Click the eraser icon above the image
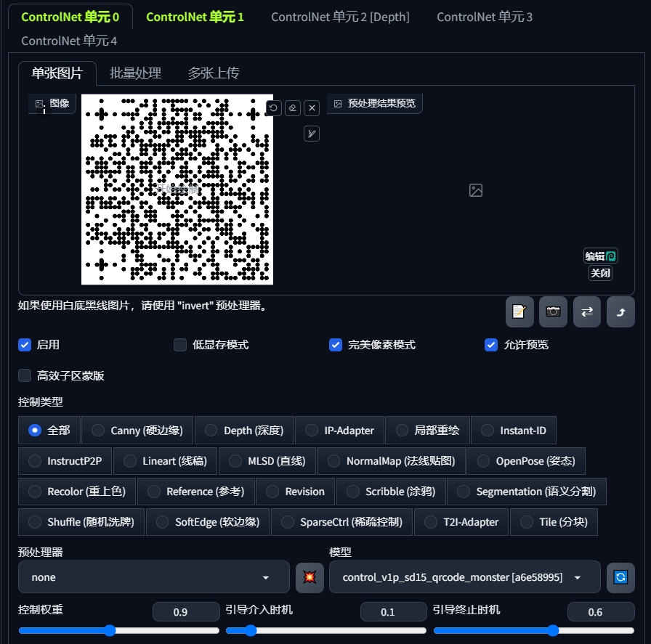Screen dimensions: 651x644 click(x=293, y=108)
